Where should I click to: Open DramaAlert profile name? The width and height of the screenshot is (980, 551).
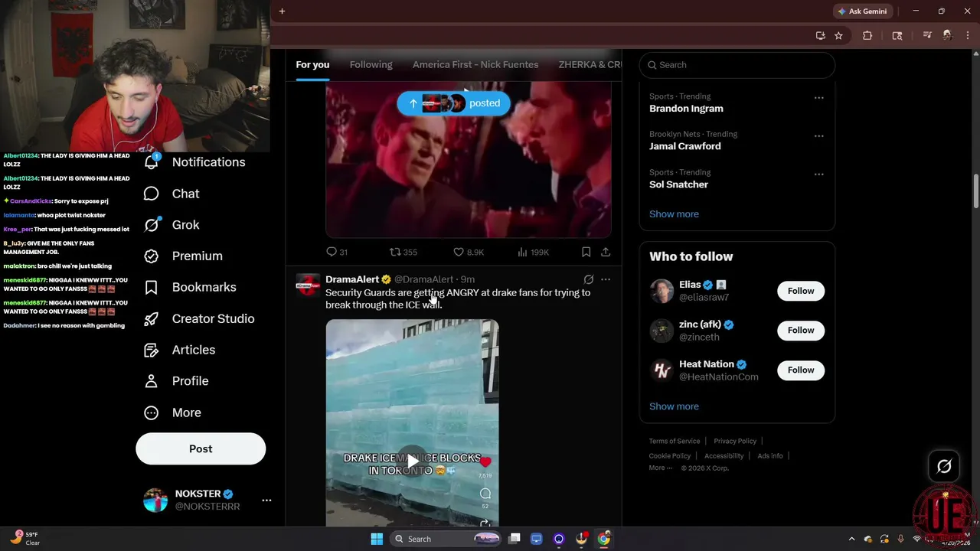click(352, 279)
